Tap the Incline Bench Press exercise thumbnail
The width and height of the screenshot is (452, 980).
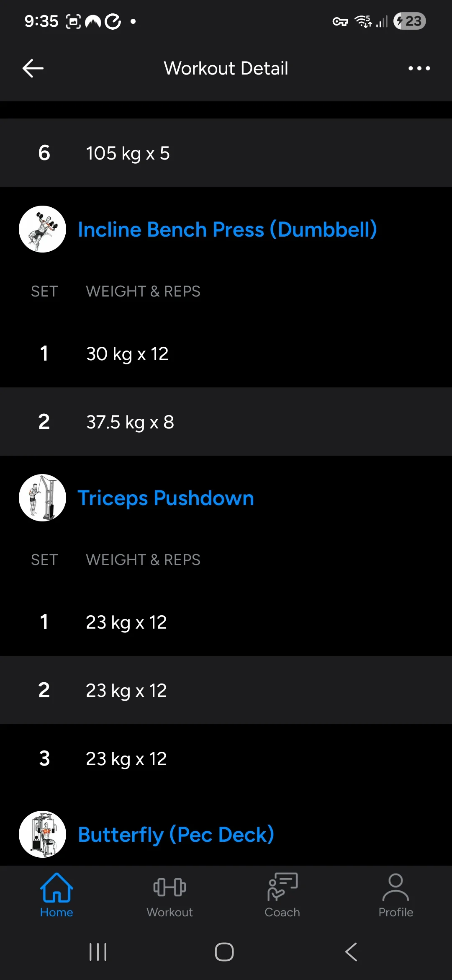[x=42, y=229]
